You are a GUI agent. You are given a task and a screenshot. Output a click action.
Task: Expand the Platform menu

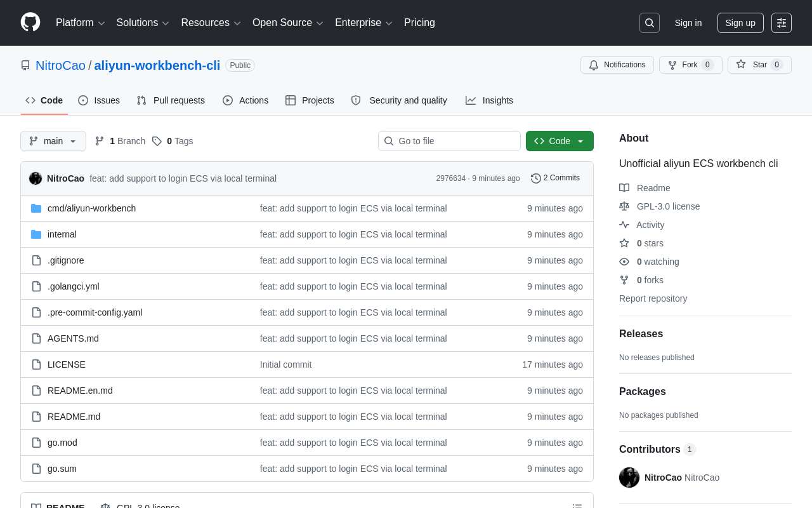click(x=80, y=23)
